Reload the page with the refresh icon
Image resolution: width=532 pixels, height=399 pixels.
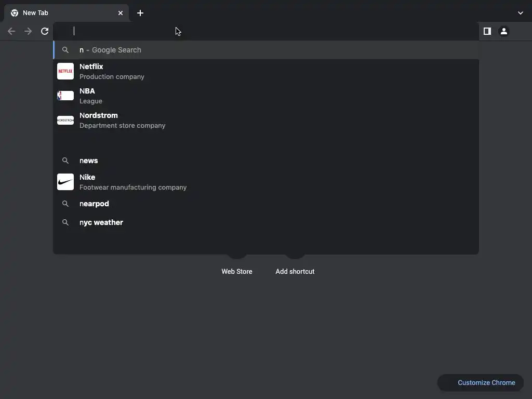tap(45, 31)
